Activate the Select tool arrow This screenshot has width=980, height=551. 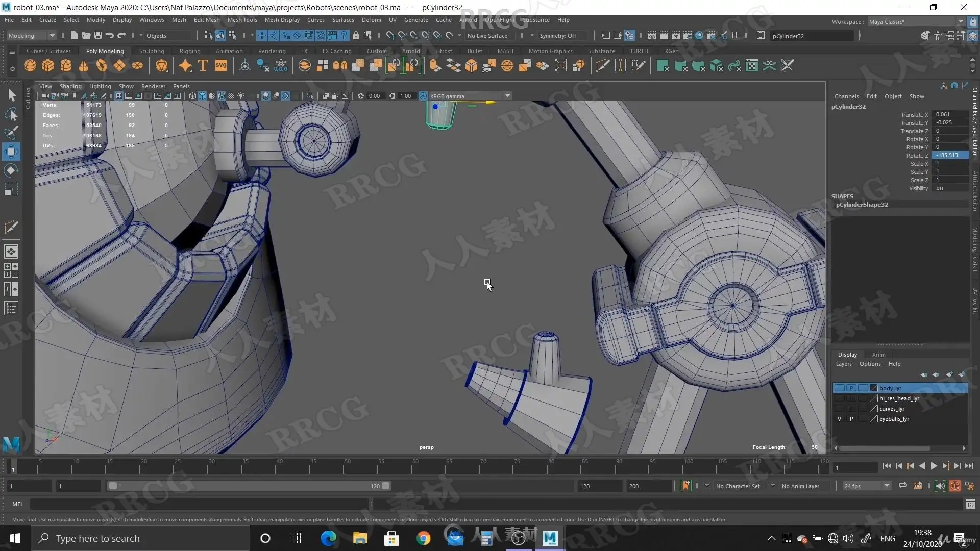tap(11, 95)
